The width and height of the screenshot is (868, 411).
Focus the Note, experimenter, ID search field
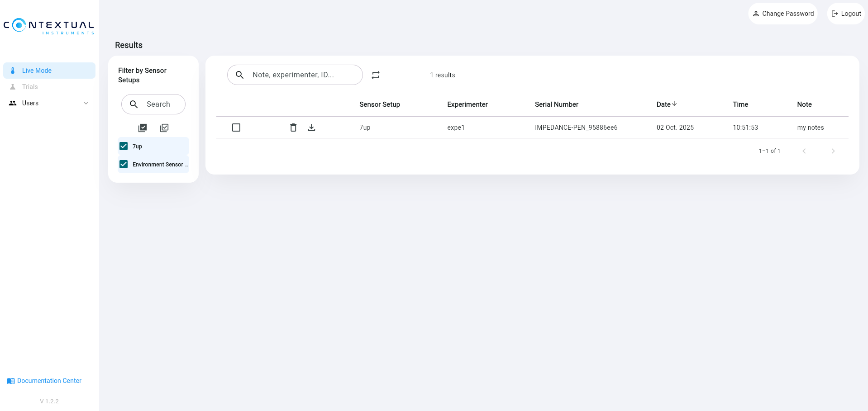point(301,75)
